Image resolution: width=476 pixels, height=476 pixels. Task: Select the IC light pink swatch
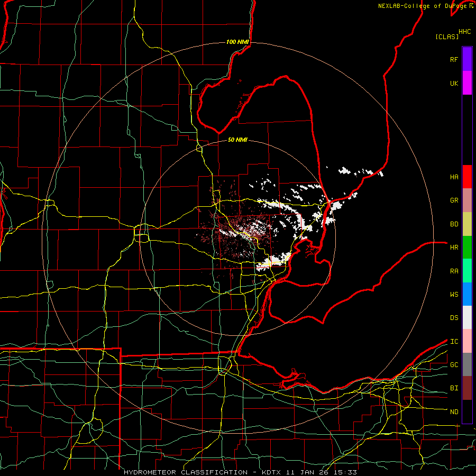click(x=467, y=341)
